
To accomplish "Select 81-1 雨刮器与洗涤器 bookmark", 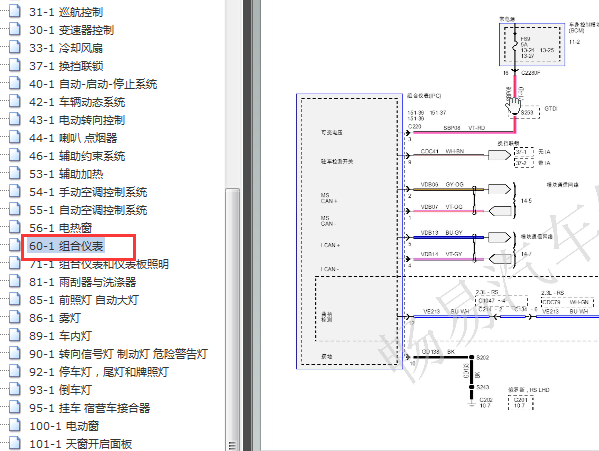I will (83, 282).
